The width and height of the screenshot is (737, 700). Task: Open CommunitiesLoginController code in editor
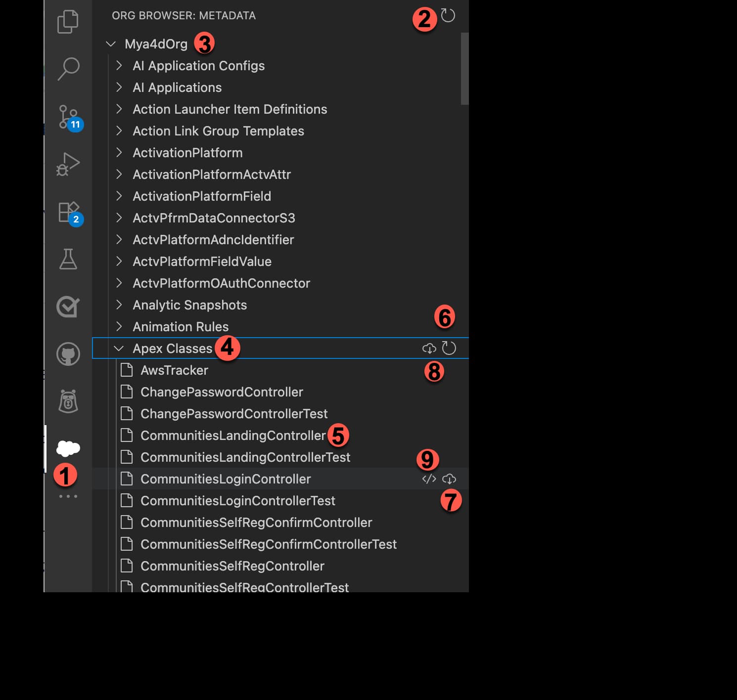(428, 479)
